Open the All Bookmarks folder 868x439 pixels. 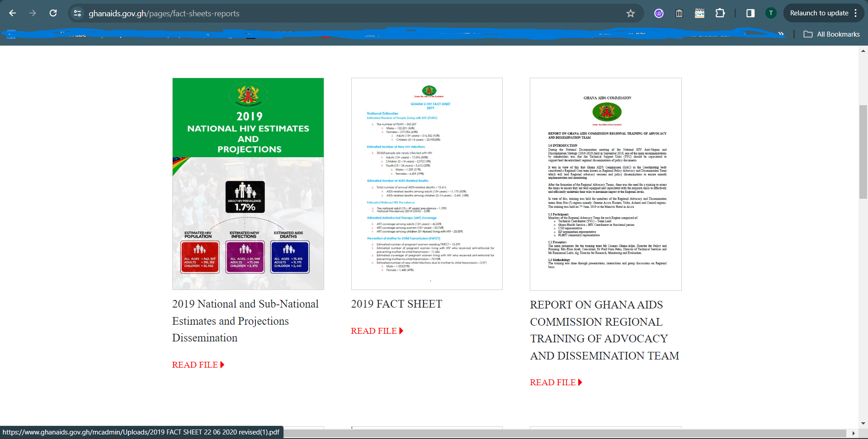832,34
